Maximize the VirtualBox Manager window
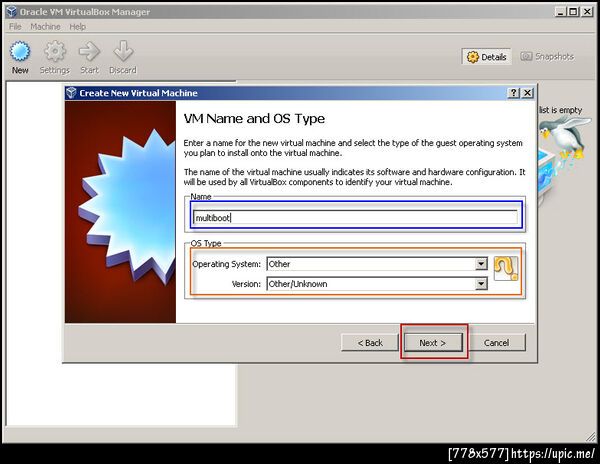The height and width of the screenshot is (464, 600). 573,12
